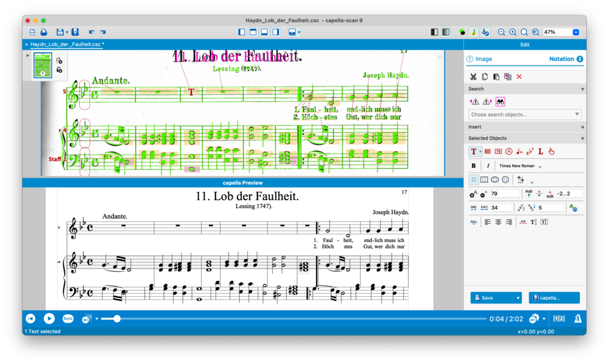Select the circled A rehearsal mark icon

click(509, 152)
